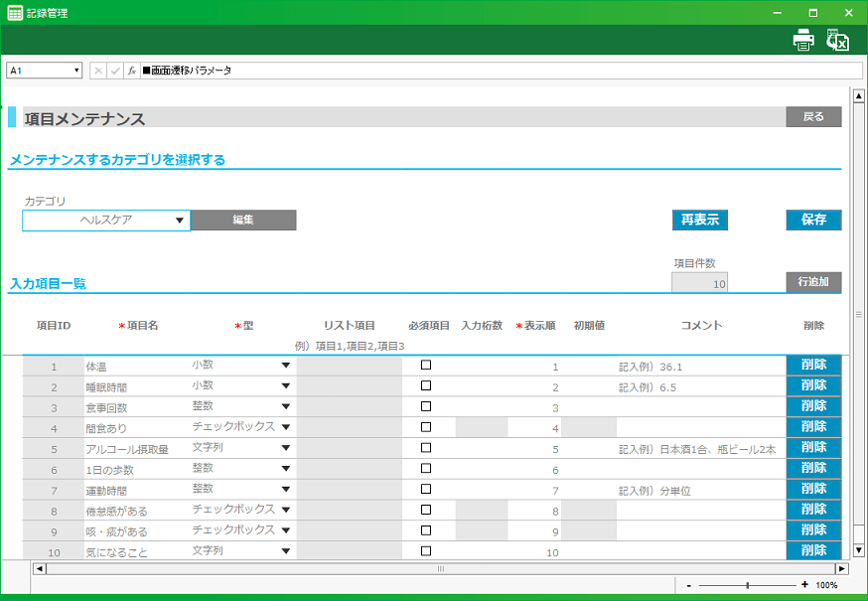Click the insert function (fx) icon

pos(133,71)
